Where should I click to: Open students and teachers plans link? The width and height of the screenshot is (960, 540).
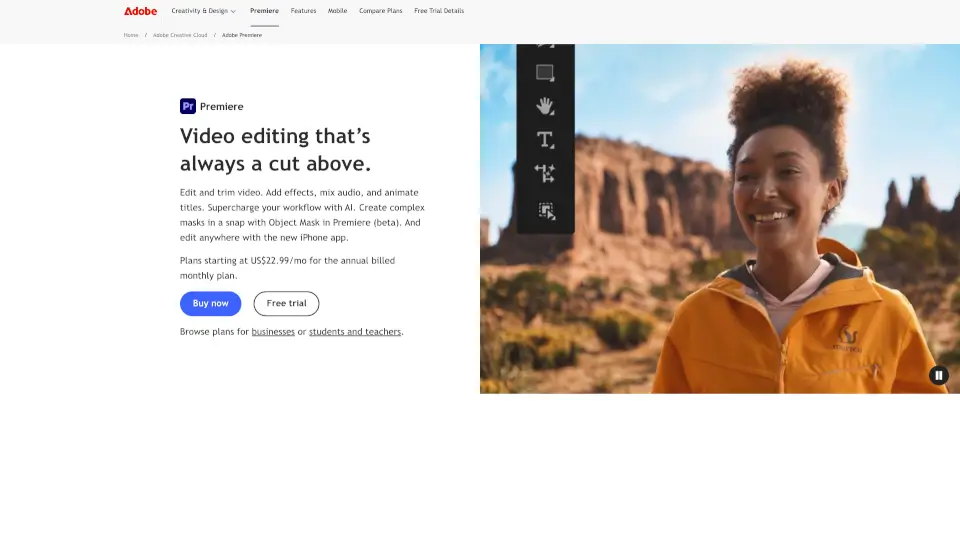coord(355,332)
